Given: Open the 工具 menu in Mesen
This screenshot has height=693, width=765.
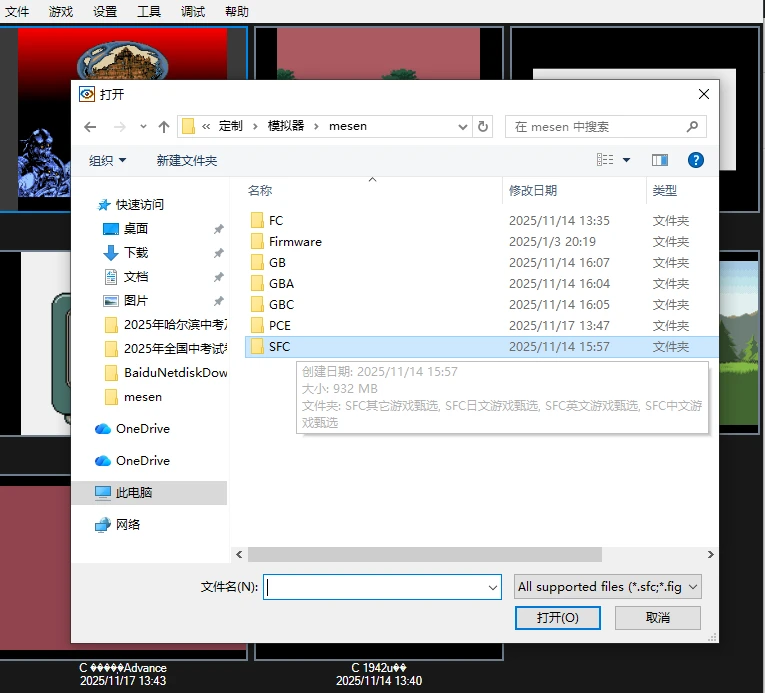Looking at the screenshot, I should coord(149,11).
